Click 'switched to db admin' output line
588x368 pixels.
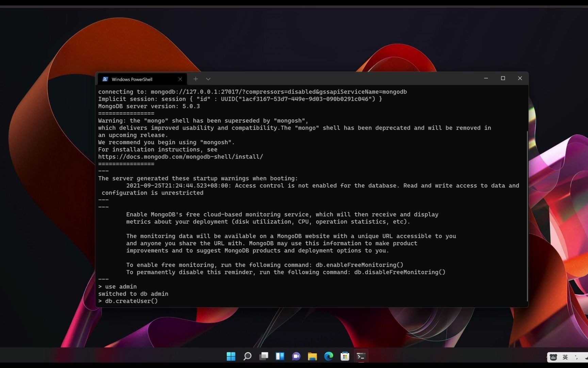coord(133,294)
